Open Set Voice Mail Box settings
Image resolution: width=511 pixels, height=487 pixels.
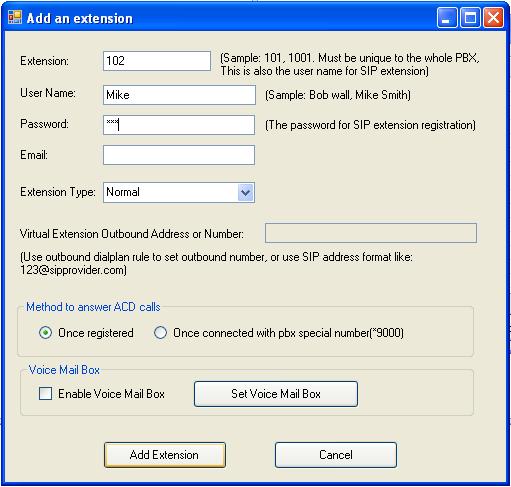276,394
